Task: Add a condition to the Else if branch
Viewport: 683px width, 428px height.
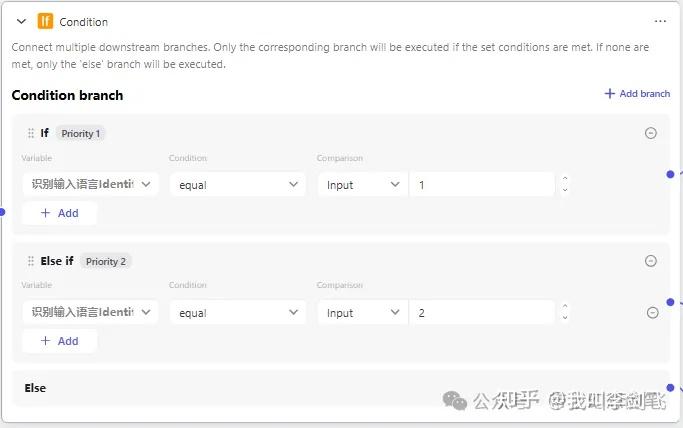Action: 59,341
